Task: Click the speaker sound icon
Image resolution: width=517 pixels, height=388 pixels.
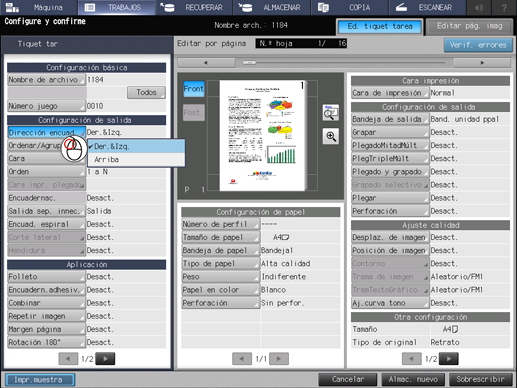Action: click(479, 7)
